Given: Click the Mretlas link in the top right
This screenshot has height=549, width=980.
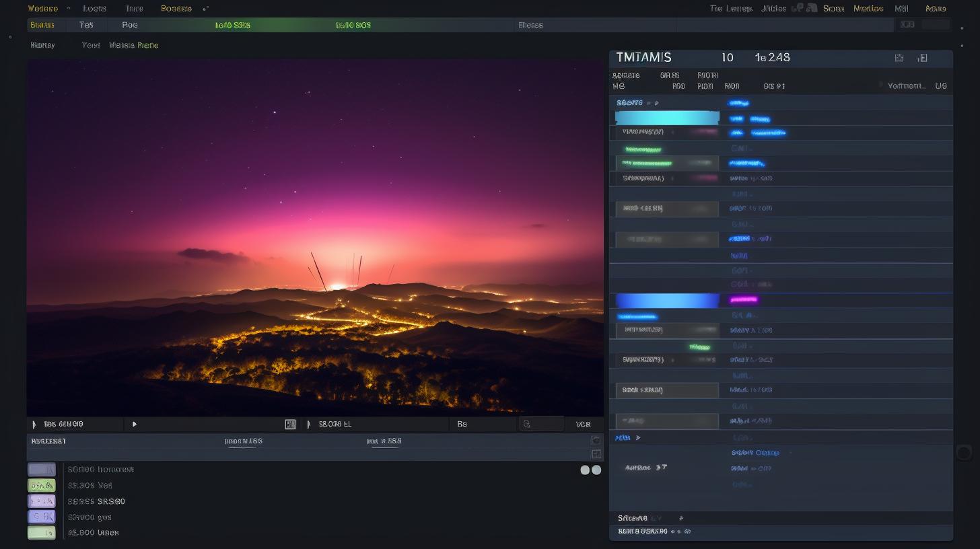Looking at the screenshot, I should [868, 9].
